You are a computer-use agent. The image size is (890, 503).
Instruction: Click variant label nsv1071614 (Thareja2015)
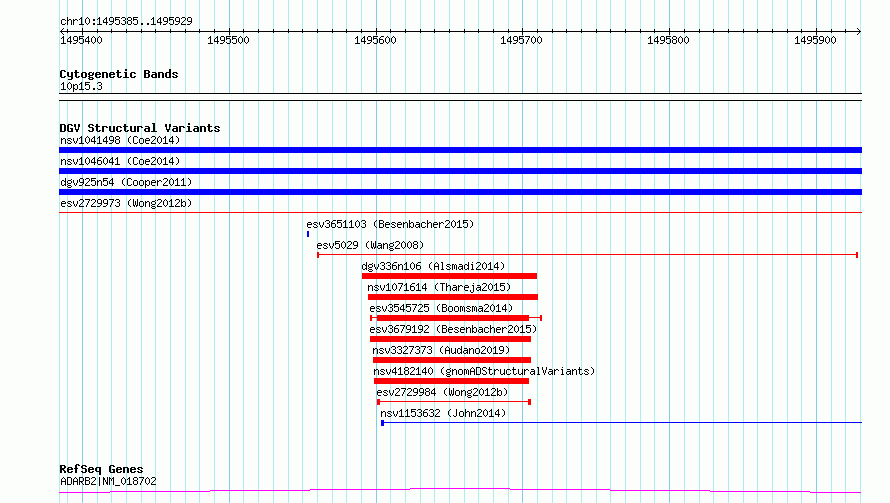[439, 287]
